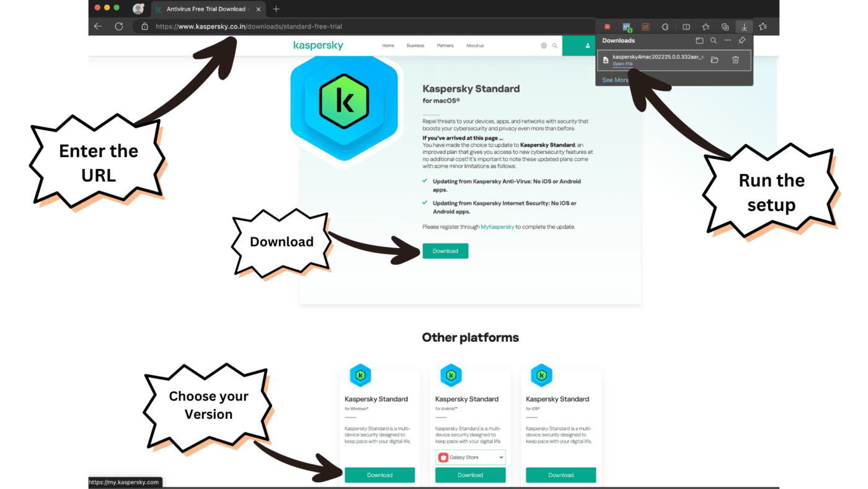Screen dimensions: 868x489
Task: Click the Downloads arrow toolbar icon
Action: pos(745,27)
